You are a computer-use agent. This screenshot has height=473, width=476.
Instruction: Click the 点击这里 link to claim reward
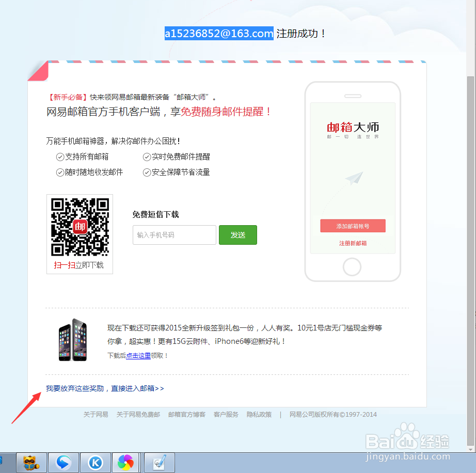tap(138, 355)
